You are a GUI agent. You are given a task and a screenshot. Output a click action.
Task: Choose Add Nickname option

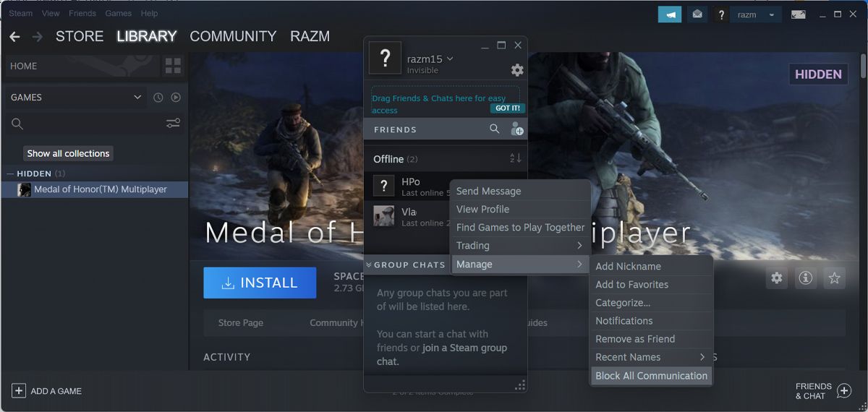(652, 266)
